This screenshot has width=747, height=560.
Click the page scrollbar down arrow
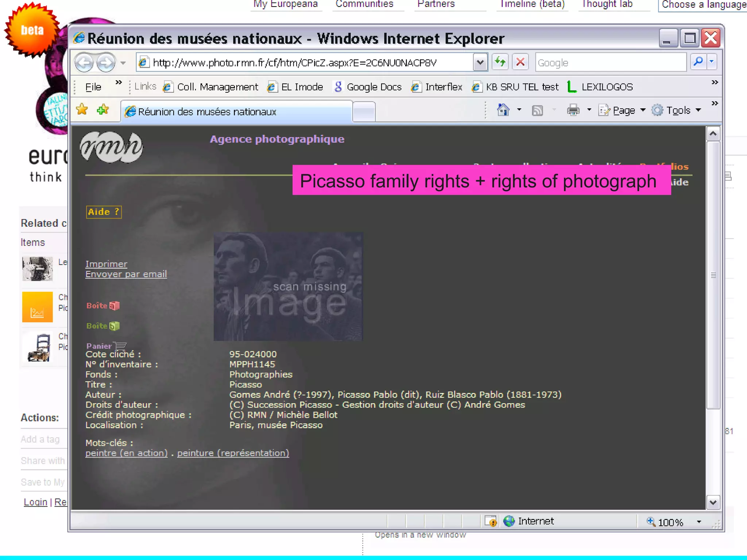tap(713, 502)
